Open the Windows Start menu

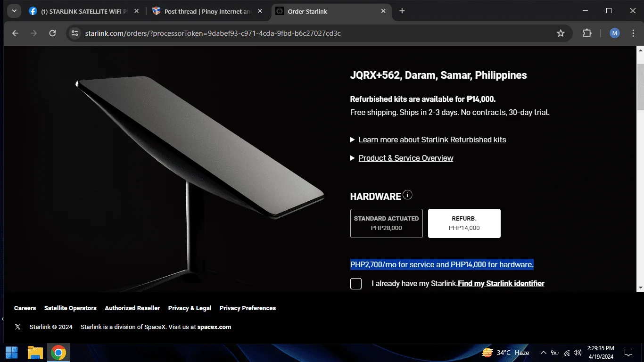click(x=12, y=353)
